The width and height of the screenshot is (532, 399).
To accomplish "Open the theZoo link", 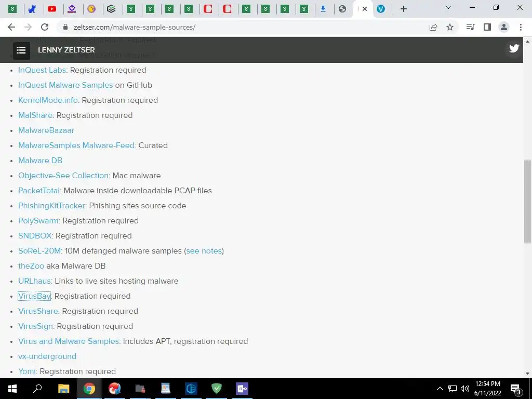I will pos(31,265).
